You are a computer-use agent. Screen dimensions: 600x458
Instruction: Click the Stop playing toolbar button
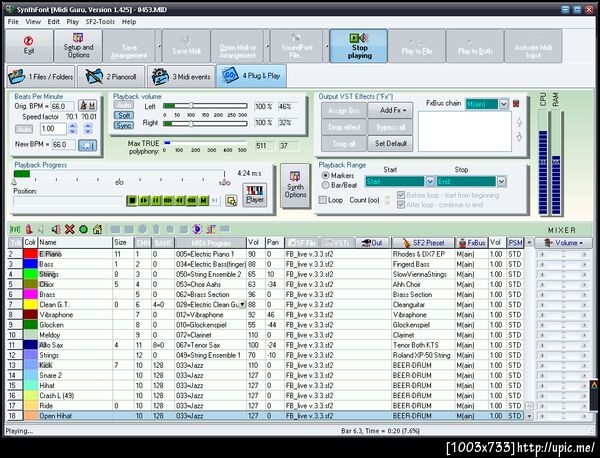click(x=359, y=46)
